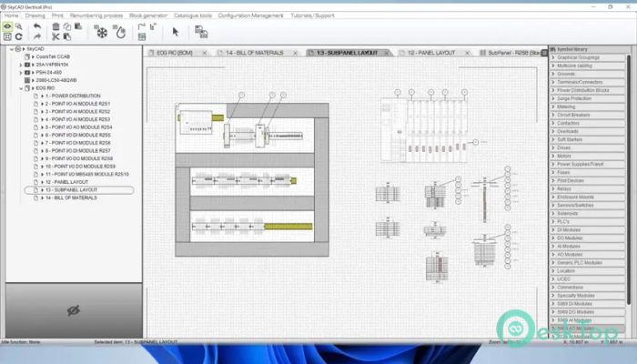Delete selection with the trash icon

56,26
